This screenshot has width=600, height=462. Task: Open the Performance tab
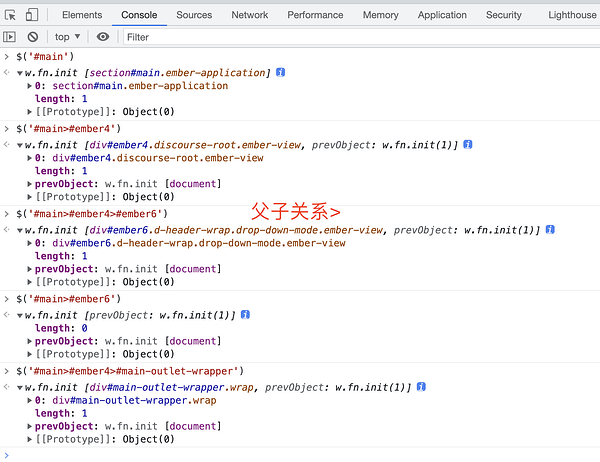(315, 15)
